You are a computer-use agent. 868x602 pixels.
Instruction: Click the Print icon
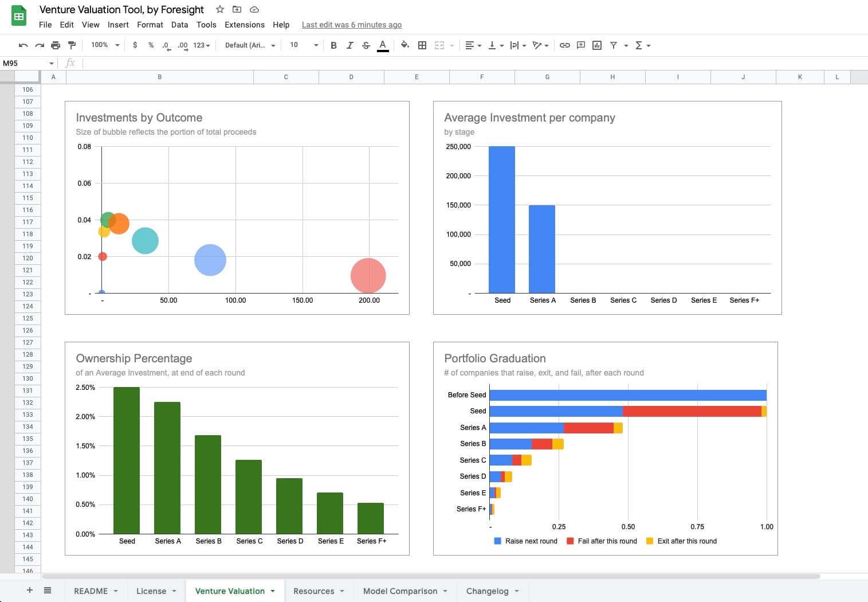[x=56, y=45]
